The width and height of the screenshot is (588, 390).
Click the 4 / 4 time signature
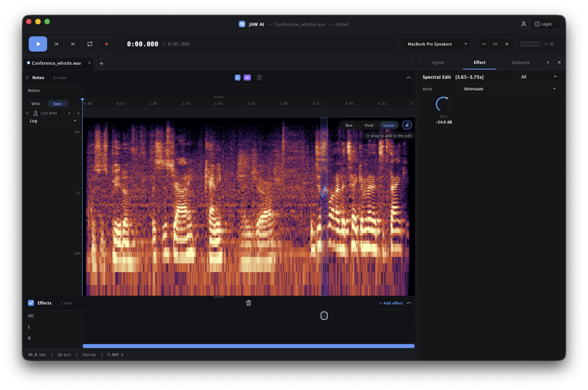point(73,113)
